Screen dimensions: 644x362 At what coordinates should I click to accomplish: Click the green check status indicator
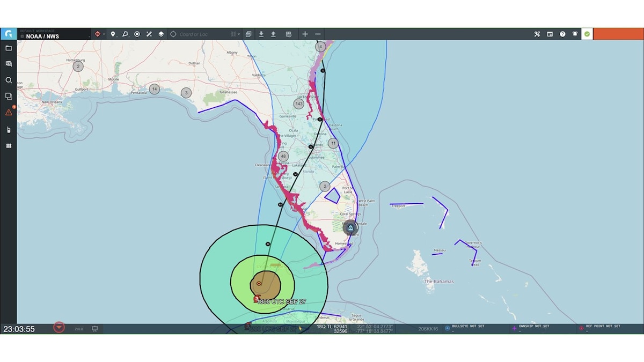(x=587, y=34)
